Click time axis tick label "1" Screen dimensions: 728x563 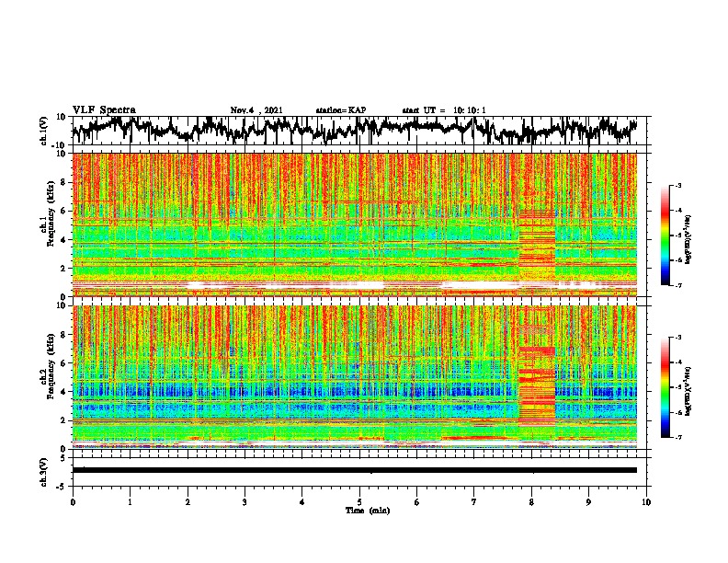click(x=130, y=502)
